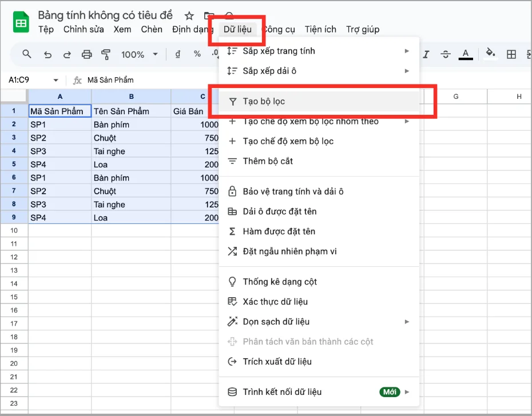Choose Trích xuất dữ liệu
This screenshot has width=532, height=416.
tap(319, 362)
